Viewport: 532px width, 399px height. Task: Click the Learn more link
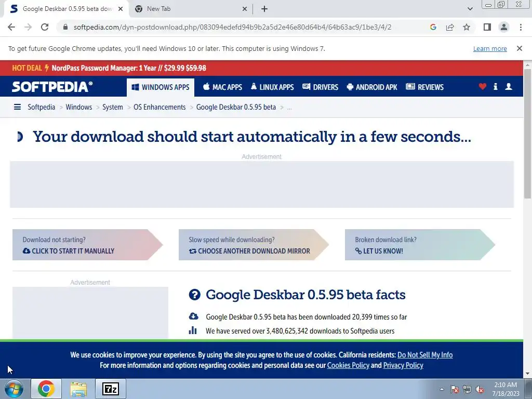pos(490,48)
